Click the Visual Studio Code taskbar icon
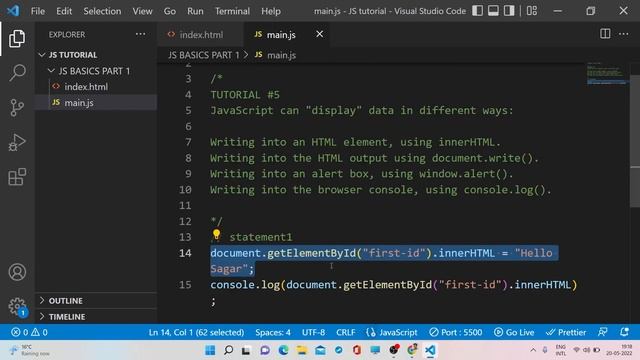This screenshot has height=360, width=640. [x=430, y=350]
